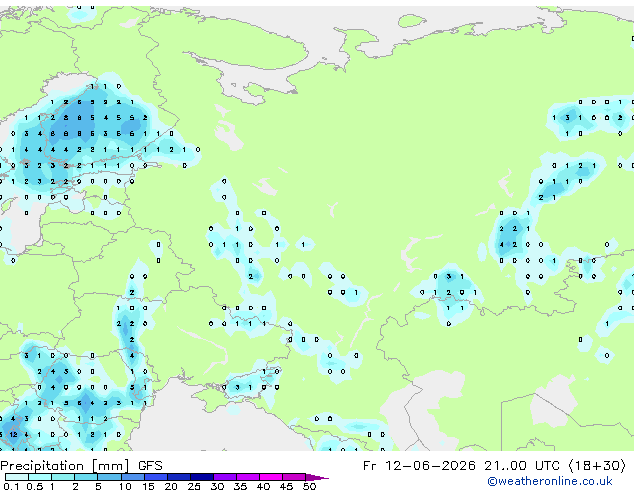Click the 2–5 mm legend color swatch
Viewport: 634px width, 490px height.
click(86, 477)
